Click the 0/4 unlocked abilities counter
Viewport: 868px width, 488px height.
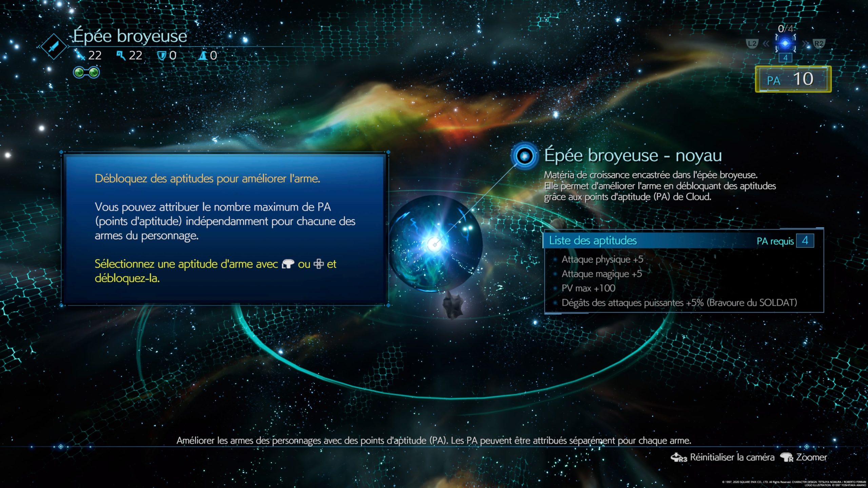pyautogui.click(x=785, y=29)
